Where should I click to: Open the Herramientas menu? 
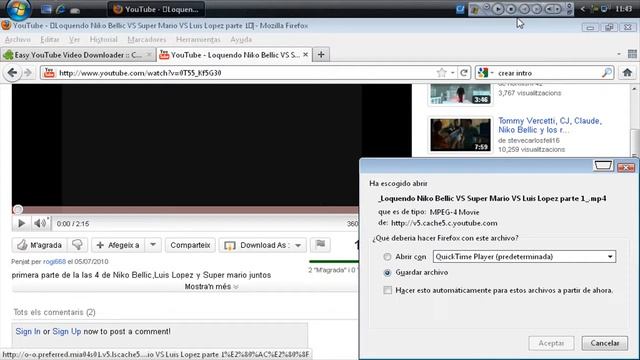[x=198, y=40]
